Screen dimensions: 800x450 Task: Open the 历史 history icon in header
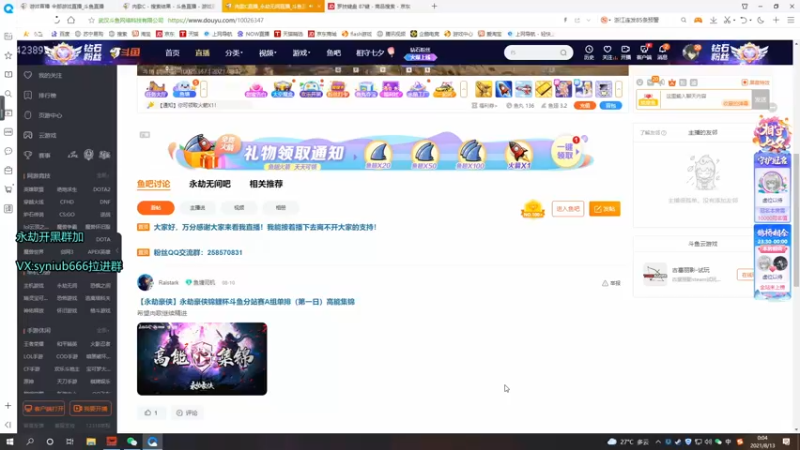tap(589, 52)
